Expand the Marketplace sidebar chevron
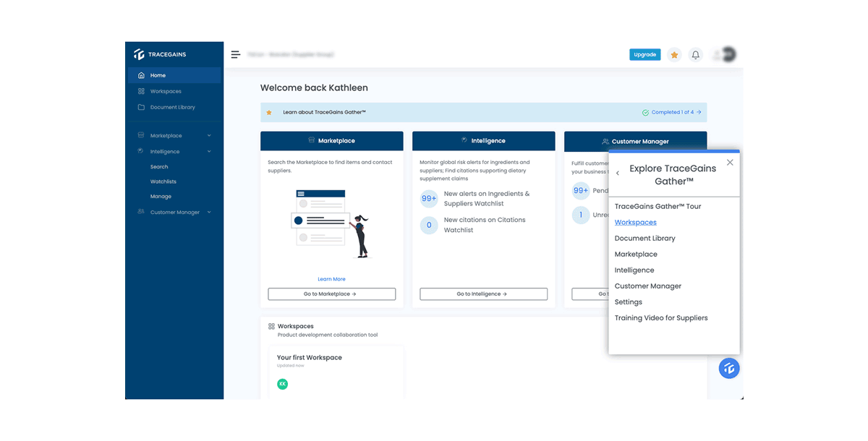Viewport: 868px width, 441px height. [209, 136]
